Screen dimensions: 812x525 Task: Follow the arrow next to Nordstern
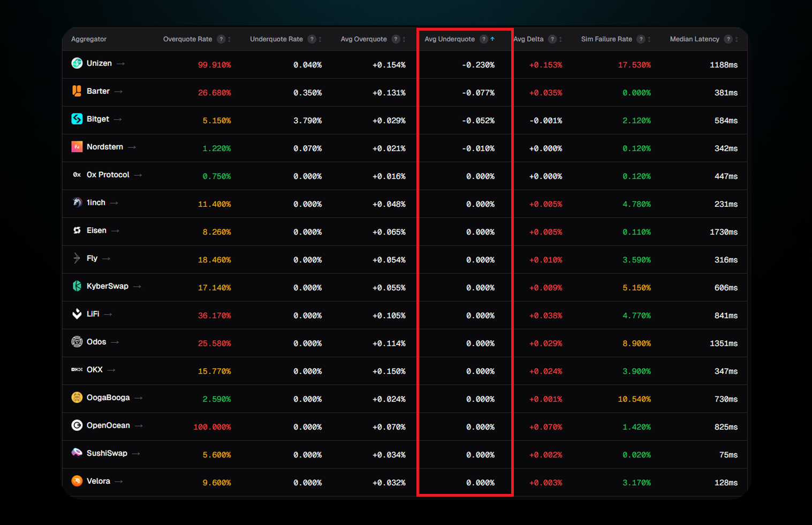tap(132, 147)
